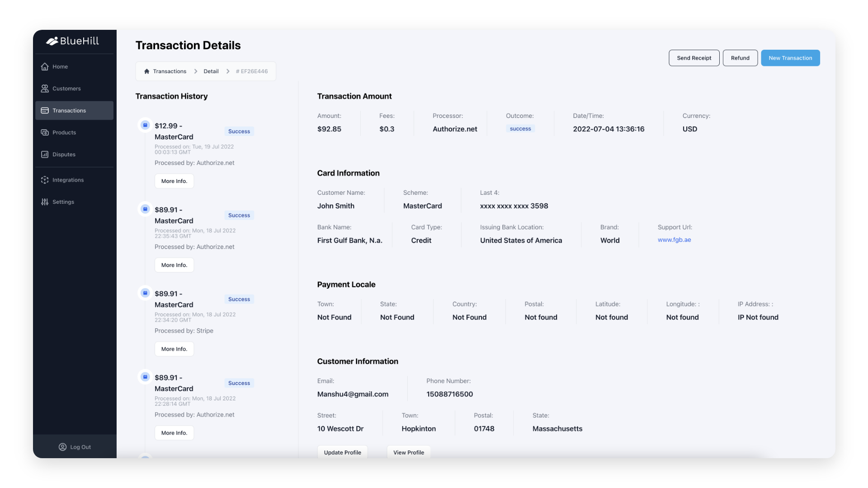This screenshot has height=488, width=868.
Task: Click the Home house icon in sidebar
Action: [45, 66]
